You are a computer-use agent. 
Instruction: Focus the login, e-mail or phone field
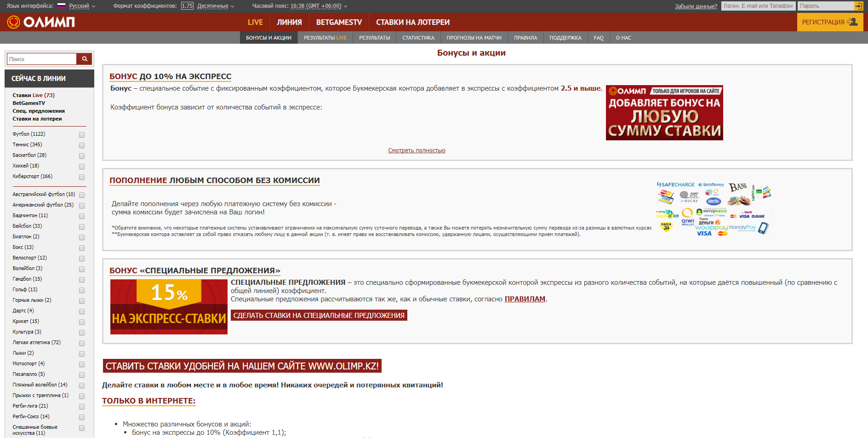pyautogui.click(x=758, y=6)
